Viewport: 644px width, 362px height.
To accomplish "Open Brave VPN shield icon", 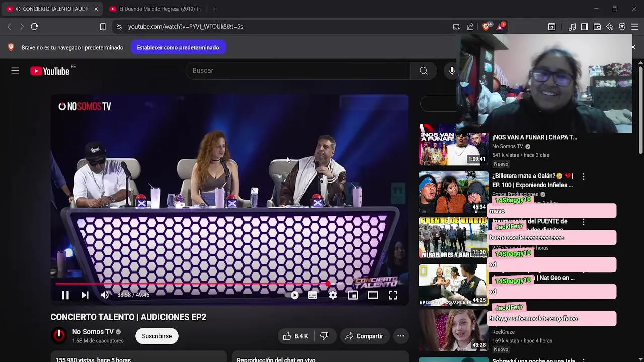I will [x=622, y=27].
